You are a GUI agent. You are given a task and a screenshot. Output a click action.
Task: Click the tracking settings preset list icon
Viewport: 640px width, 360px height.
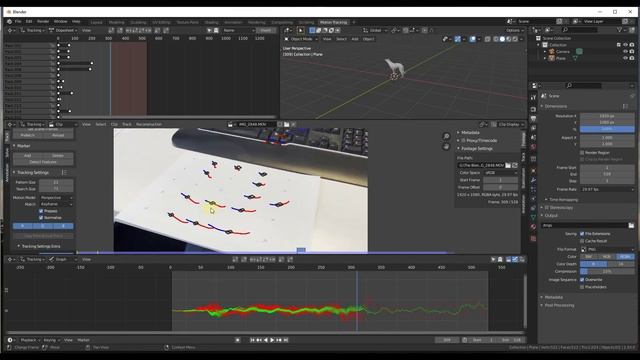pos(64,173)
